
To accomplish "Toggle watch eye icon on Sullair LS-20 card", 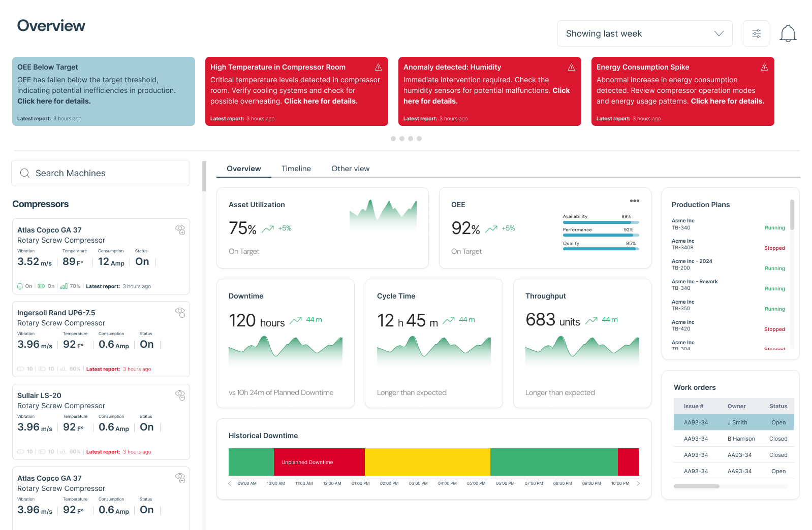I will click(180, 395).
